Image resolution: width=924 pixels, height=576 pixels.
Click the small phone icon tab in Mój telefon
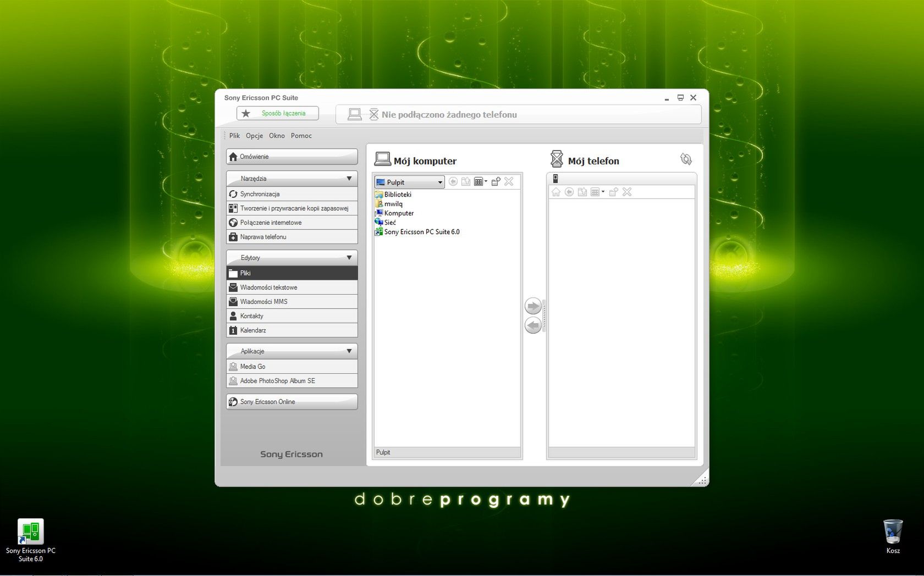click(555, 179)
